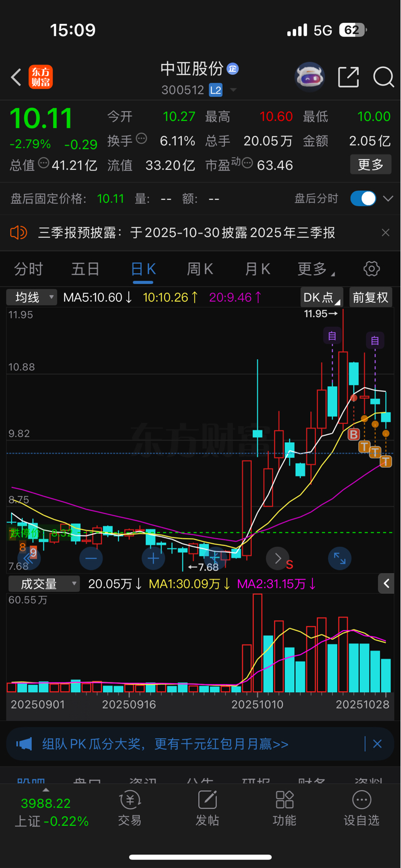Screen dimensions: 401x868
Task: Tap the chart scroll-left double arrow
Action: point(29,559)
